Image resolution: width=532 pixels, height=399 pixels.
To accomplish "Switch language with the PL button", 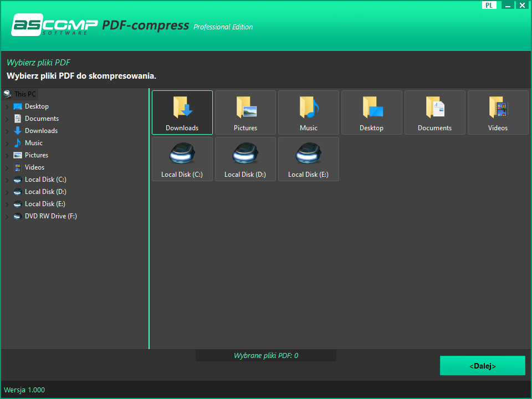I will [x=489, y=5].
